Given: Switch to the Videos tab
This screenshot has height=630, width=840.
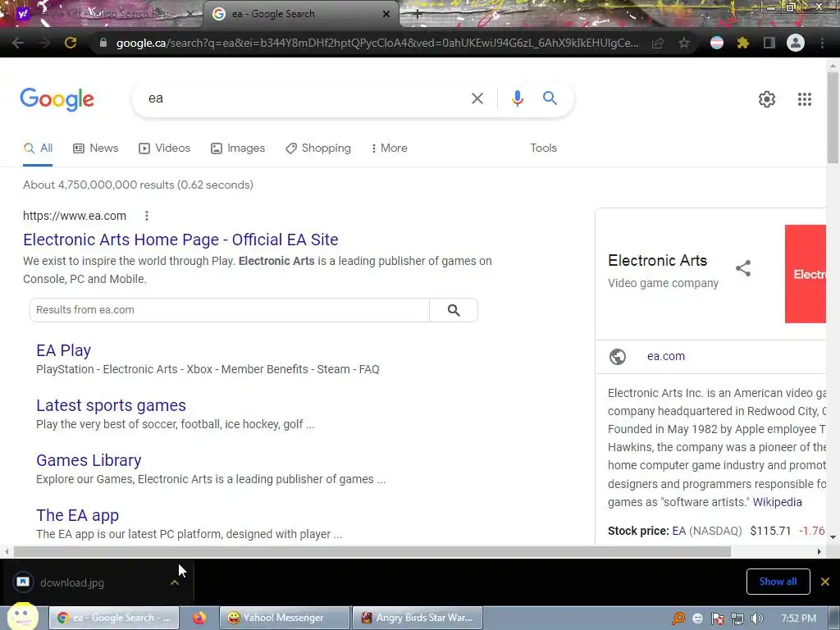Looking at the screenshot, I should click(x=164, y=148).
